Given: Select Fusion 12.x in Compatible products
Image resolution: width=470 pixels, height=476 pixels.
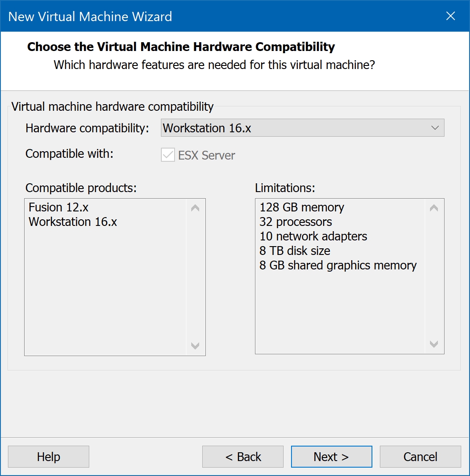Looking at the screenshot, I should tap(58, 207).
